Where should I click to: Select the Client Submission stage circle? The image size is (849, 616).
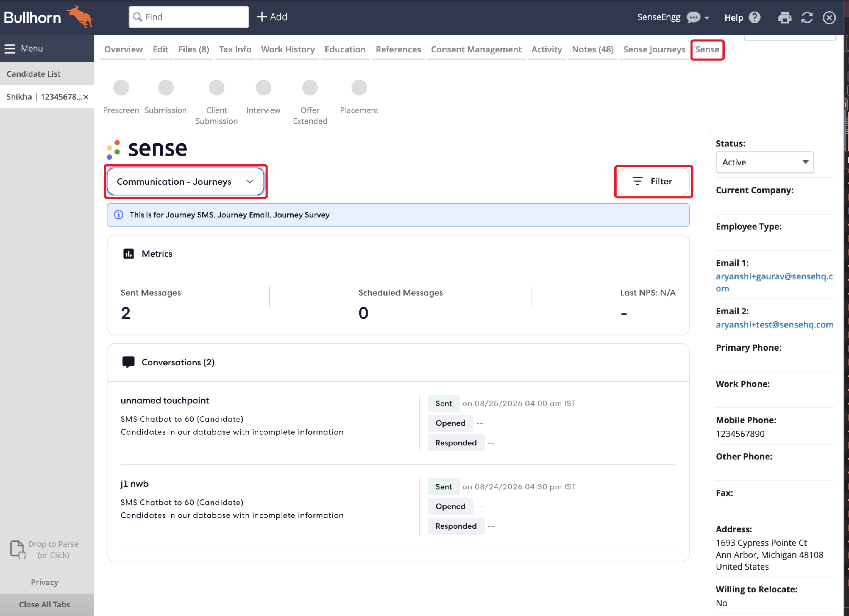pyautogui.click(x=217, y=88)
